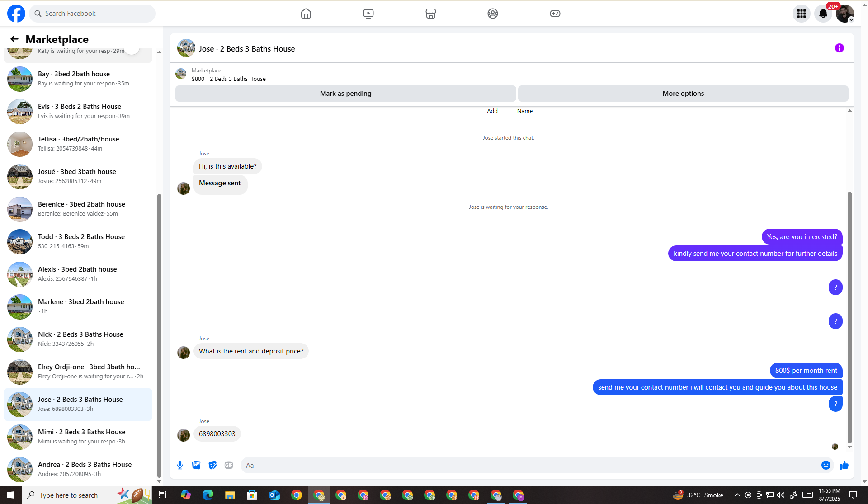Open the Facebook apps grid menu
This screenshot has height=504, width=868.
[801, 14]
